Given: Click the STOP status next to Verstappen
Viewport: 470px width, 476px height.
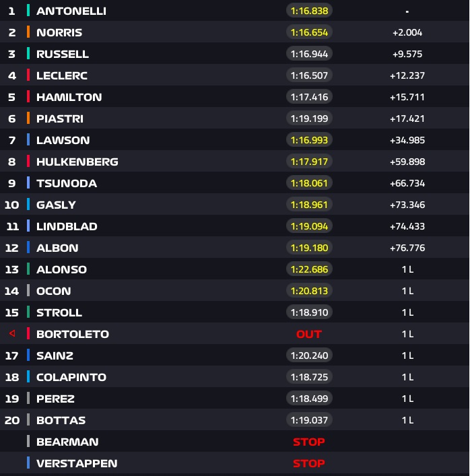Looking at the screenshot, I should pyautogui.click(x=309, y=463).
